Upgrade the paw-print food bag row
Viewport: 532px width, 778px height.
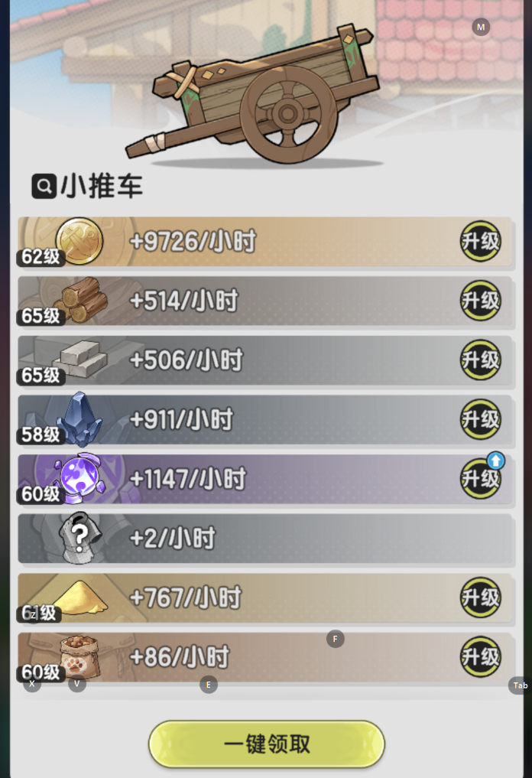[480, 657]
